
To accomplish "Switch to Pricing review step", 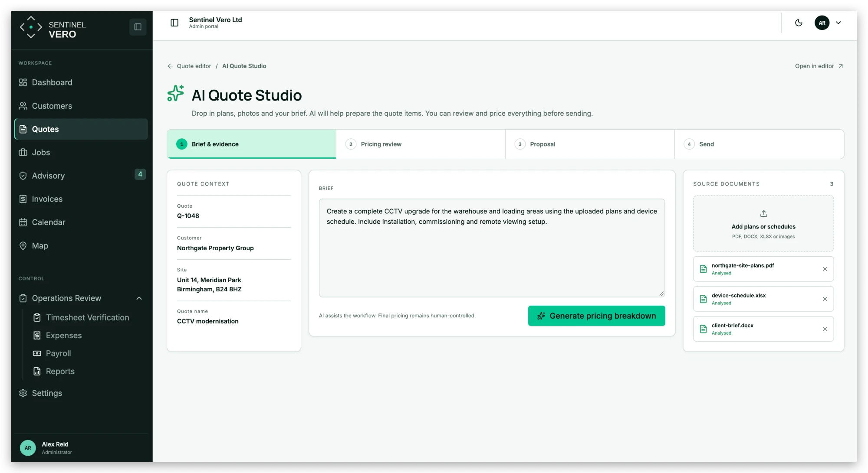I will (x=421, y=144).
